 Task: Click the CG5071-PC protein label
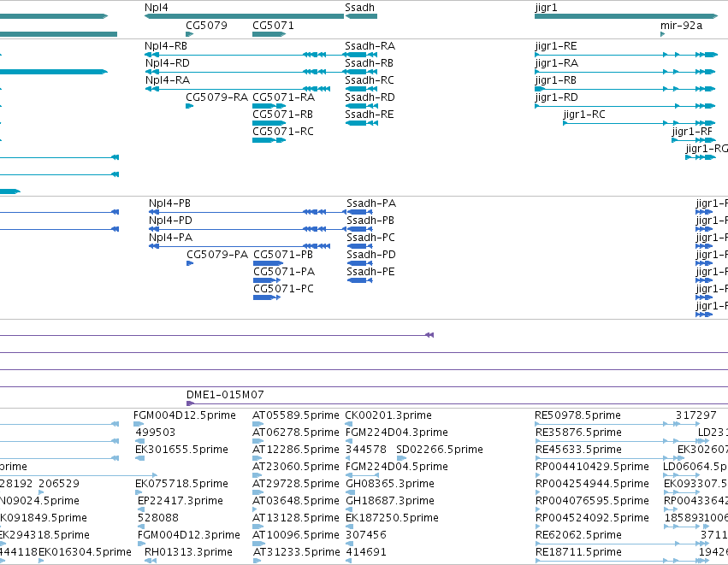(284, 289)
